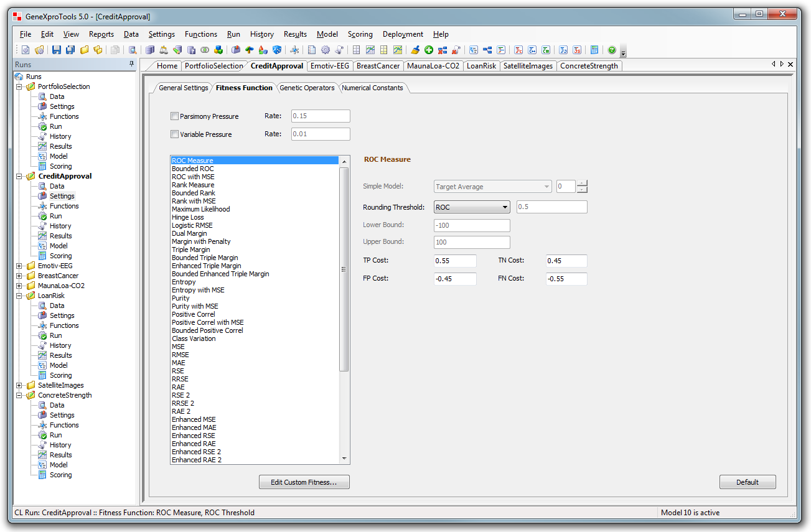Click the colored cubes toolbar icon

coord(218,50)
